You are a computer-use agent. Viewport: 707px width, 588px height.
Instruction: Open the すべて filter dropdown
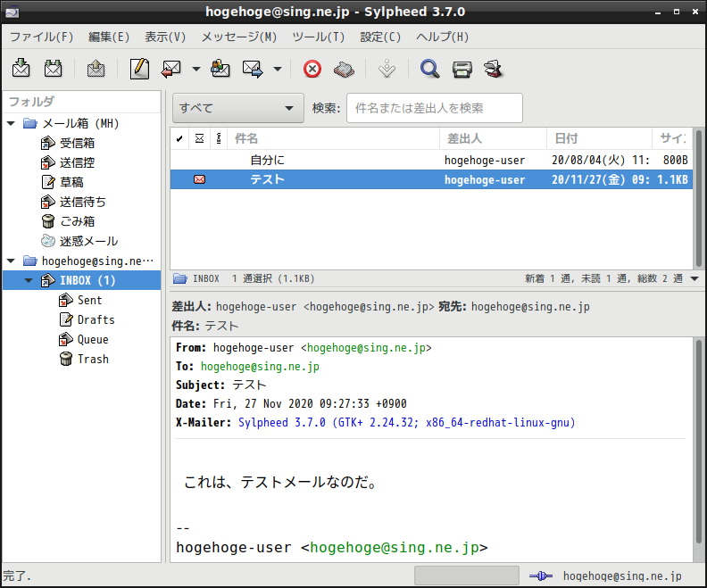tap(238, 108)
